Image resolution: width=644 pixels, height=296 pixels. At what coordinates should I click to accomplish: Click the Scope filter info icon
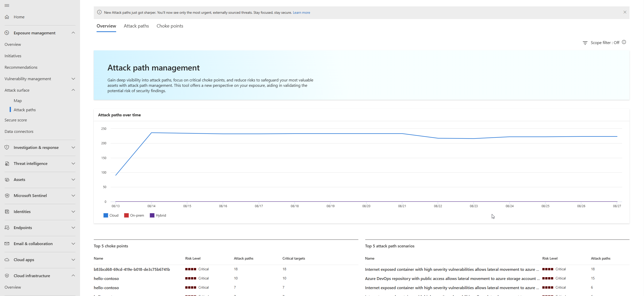tap(624, 42)
